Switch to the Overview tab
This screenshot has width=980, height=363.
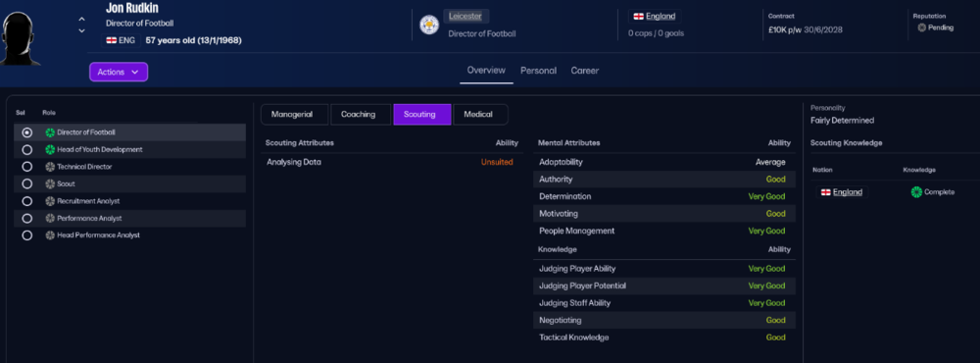[x=486, y=71]
